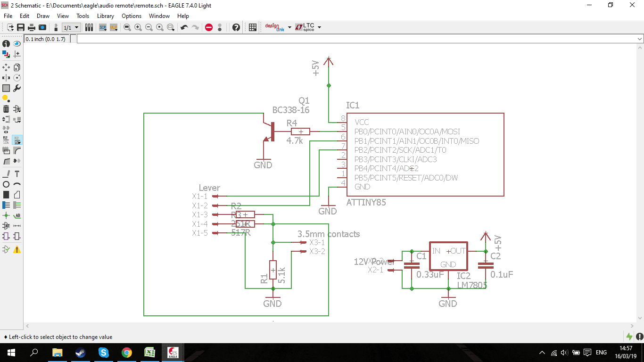The height and width of the screenshot is (362, 644).
Task: Open the zoom select dropdown
Action: point(171,27)
